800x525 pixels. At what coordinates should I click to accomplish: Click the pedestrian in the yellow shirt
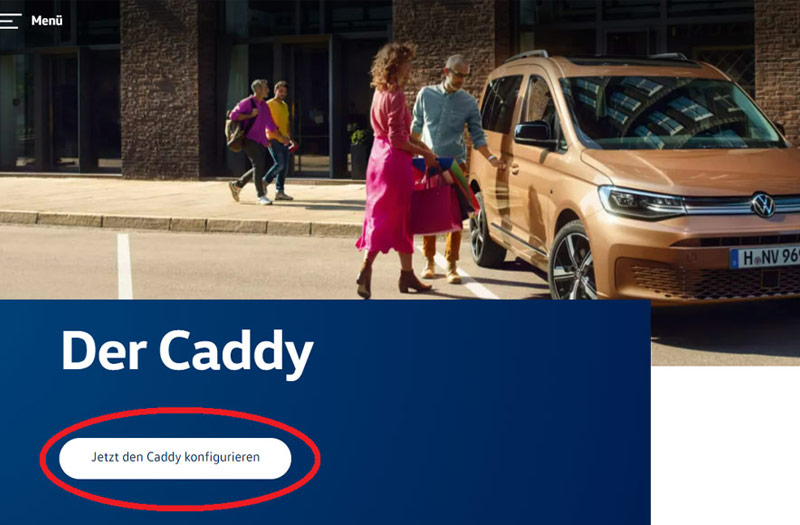(279, 140)
